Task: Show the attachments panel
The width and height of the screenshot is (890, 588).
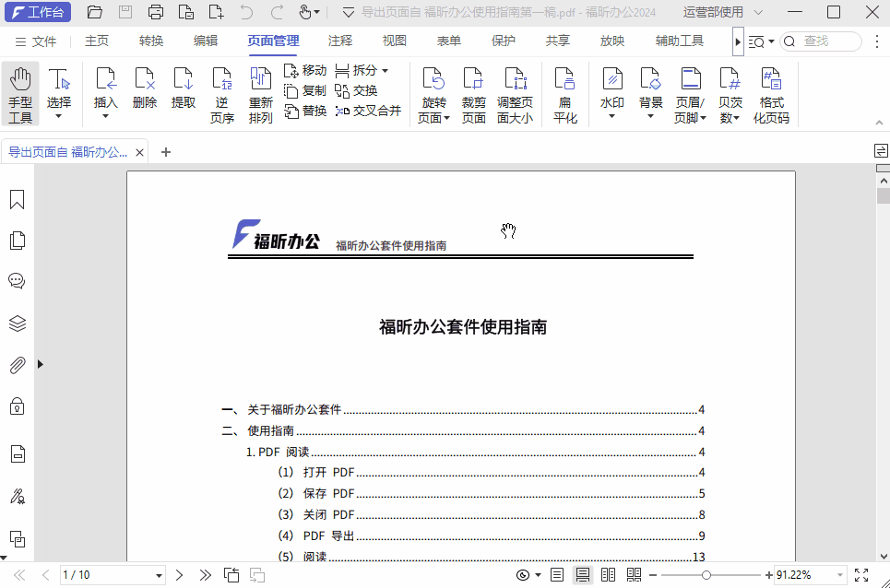Action: click(x=16, y=364)
